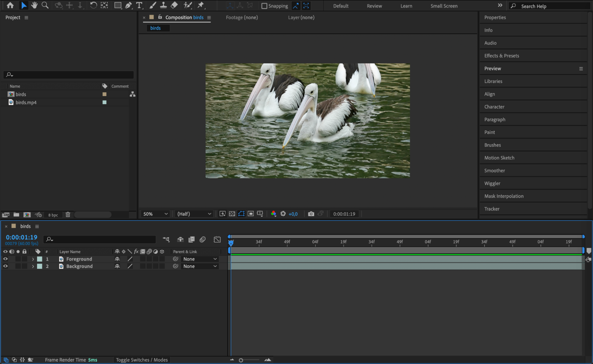Viewport: 593px width, 364px height.
Task: Toggle the transparency grid icon
Action: 232,214
